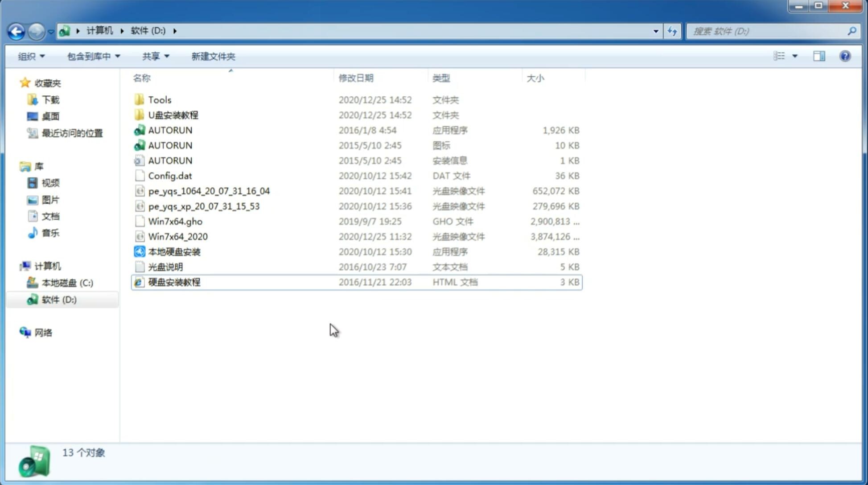Open Win7x64.gho Ghost file

pos(176,221)
